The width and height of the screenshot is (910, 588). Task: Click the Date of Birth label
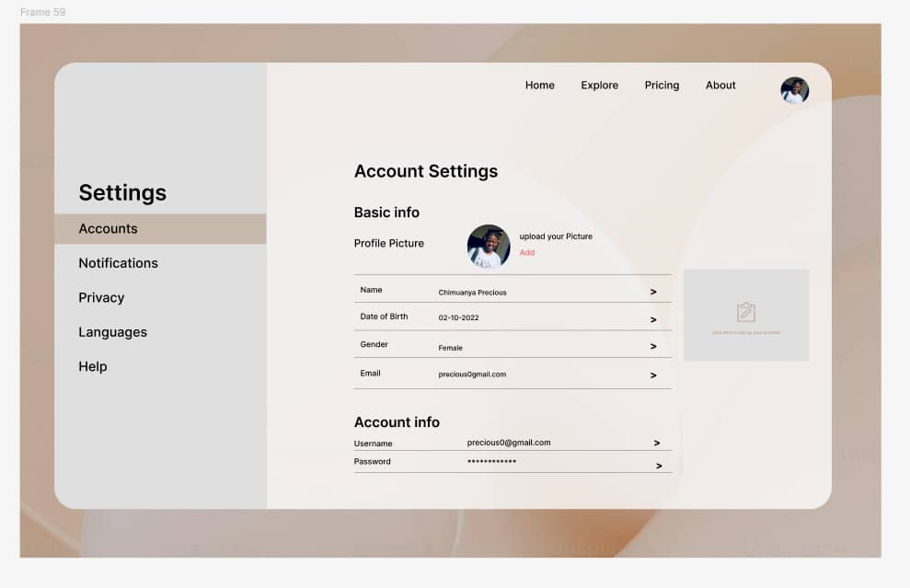coord(384,317)
